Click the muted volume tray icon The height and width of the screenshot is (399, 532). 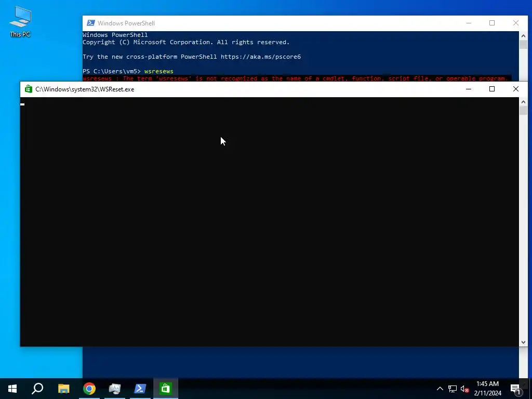click(x=464, y=389)
